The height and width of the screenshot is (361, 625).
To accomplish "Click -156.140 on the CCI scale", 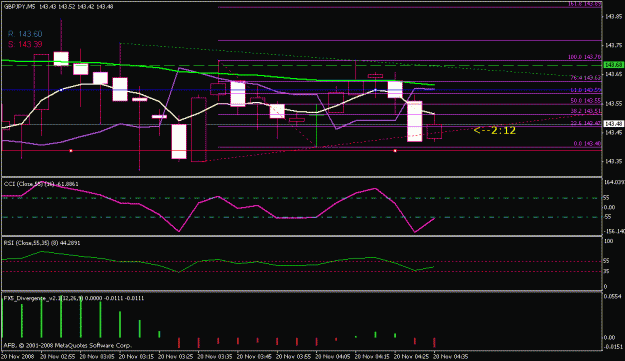I will (615, 231).
